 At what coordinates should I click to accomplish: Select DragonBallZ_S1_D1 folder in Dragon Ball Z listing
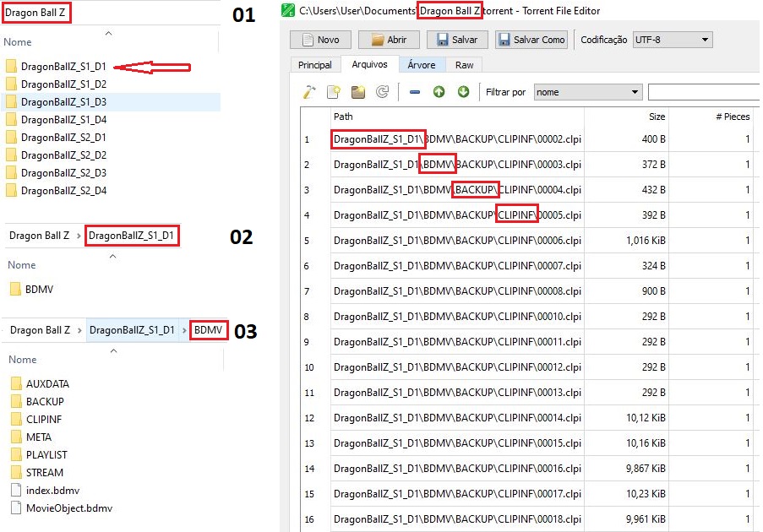63,67
